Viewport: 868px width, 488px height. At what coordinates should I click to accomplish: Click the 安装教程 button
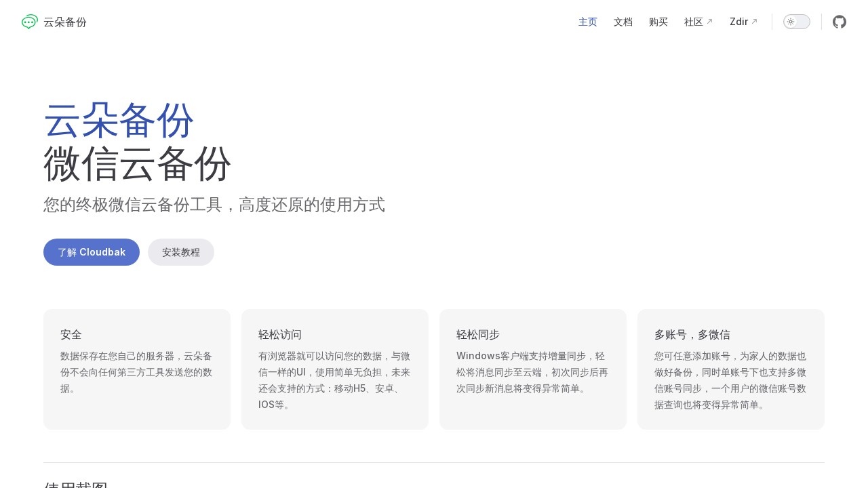181,252
